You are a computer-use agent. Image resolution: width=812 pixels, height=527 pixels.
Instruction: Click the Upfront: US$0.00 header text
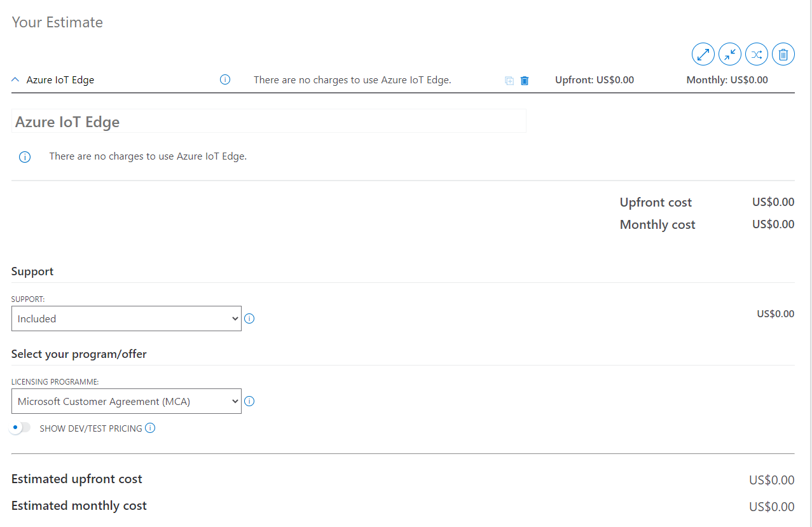(595, 80)
